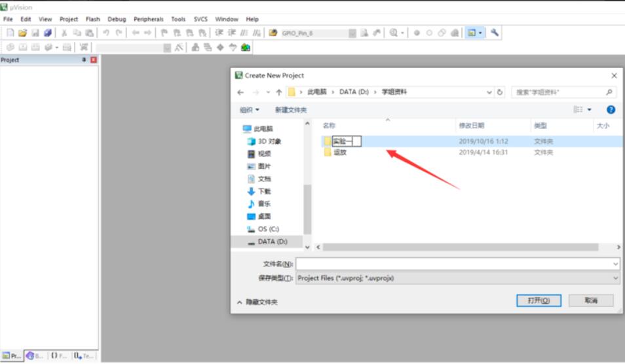Open a file using toolbar folder icon
The width and height of the screenshot is (625, 364).
pyautogui.click(x=23, y=33)
